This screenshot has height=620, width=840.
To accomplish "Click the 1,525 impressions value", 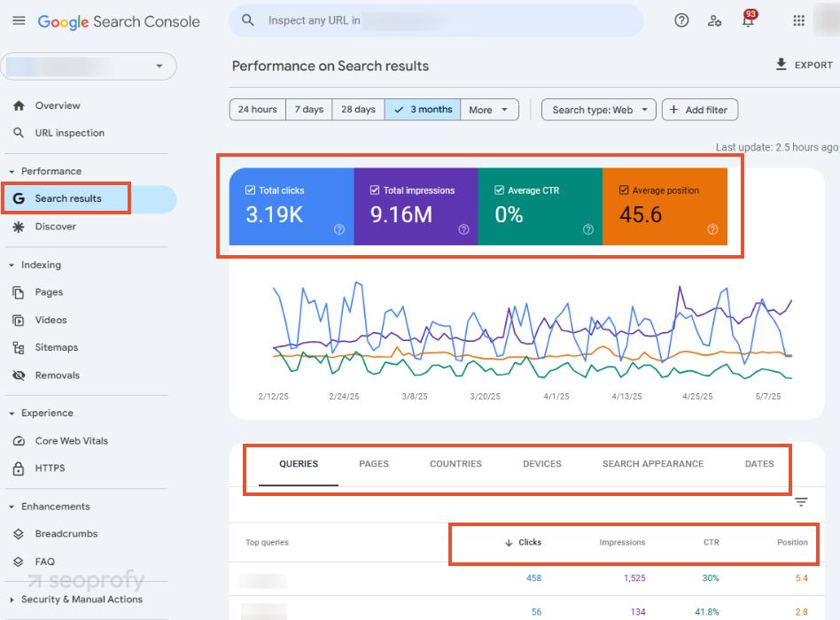I will click(x=634, y=578).
